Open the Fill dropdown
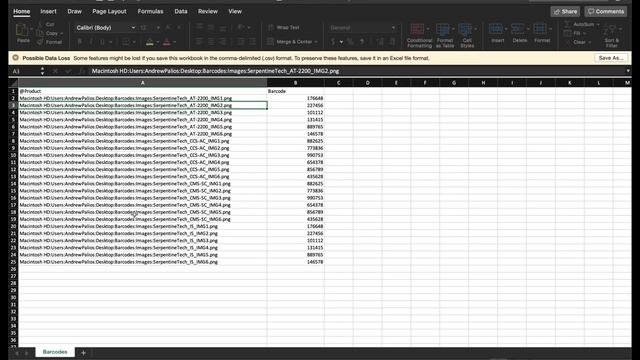Image resolution: width=640 pixels, height=360 pixels. 576,33
